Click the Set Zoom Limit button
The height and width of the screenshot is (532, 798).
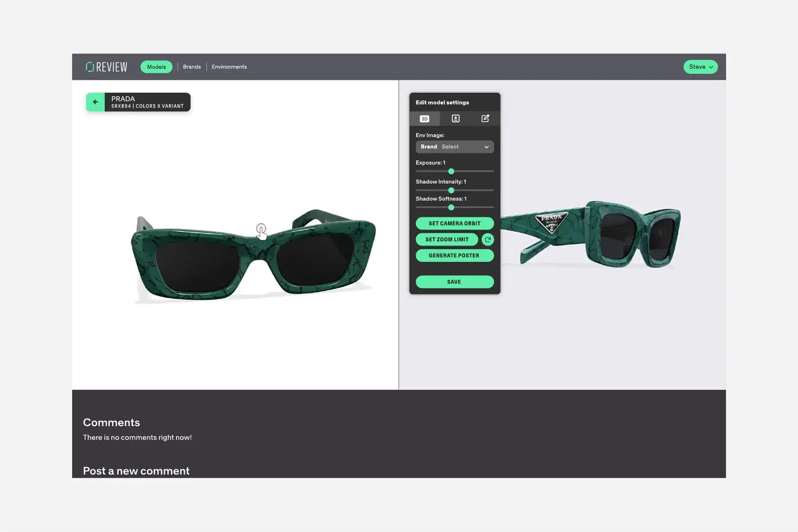(x=447, y=240)
